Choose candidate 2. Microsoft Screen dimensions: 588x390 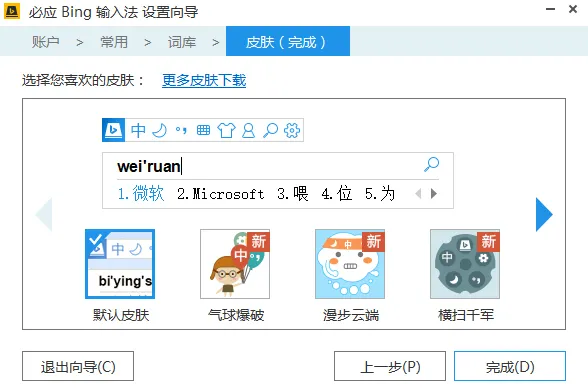tap(220, 194)
